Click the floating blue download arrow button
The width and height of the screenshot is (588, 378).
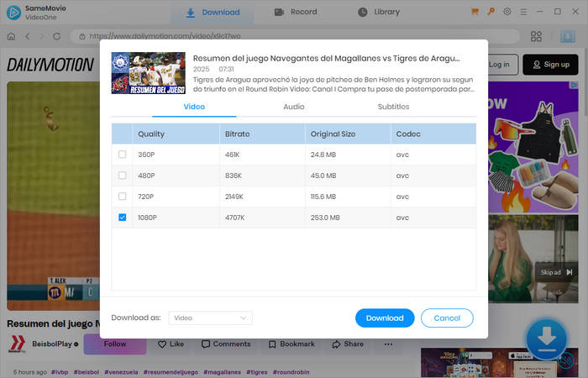point(547,339)
